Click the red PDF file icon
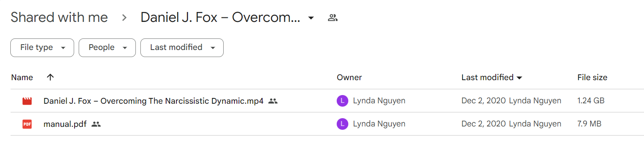This screenshot has width=644, height=162. click(x=27, y=124)
